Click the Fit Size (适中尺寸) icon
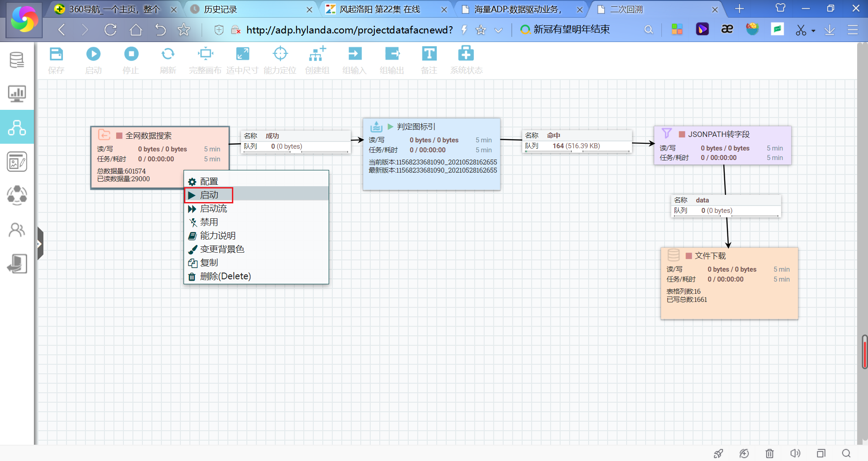 coord(242,54)
